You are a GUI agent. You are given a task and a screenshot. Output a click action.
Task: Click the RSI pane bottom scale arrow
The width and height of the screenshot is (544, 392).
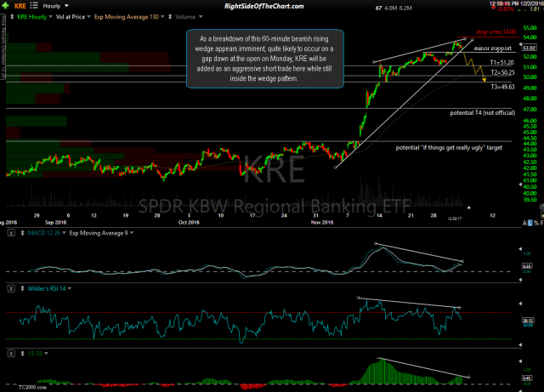click(520, 344)
